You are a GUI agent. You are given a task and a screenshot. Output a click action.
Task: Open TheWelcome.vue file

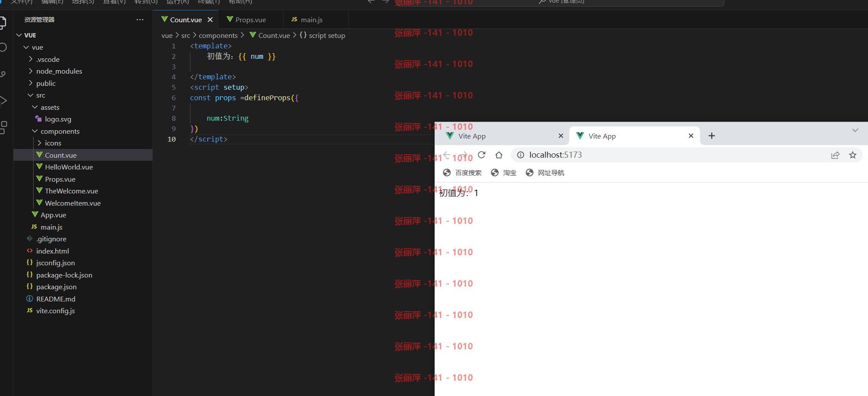pyautogui.click(x=83, y=191)
